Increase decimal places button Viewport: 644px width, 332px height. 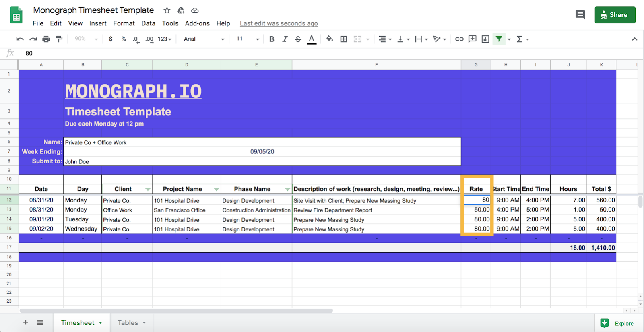point(149,39)
